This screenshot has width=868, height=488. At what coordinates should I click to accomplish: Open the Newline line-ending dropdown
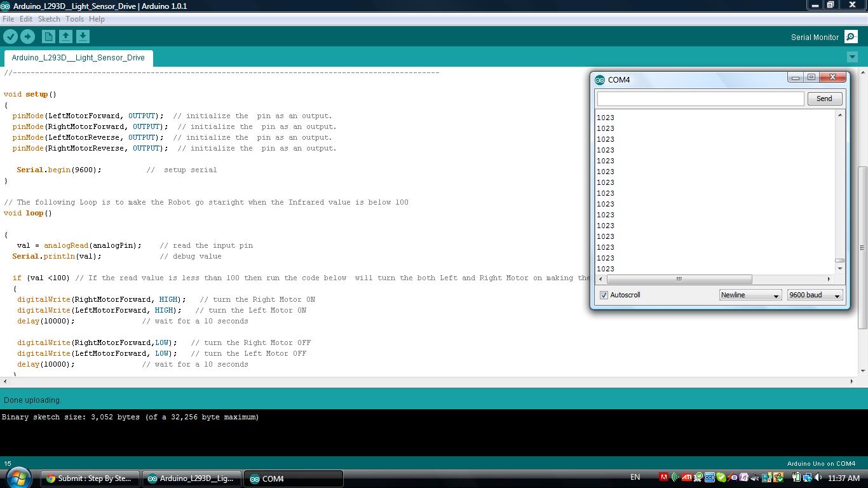[x=750, y=295]
